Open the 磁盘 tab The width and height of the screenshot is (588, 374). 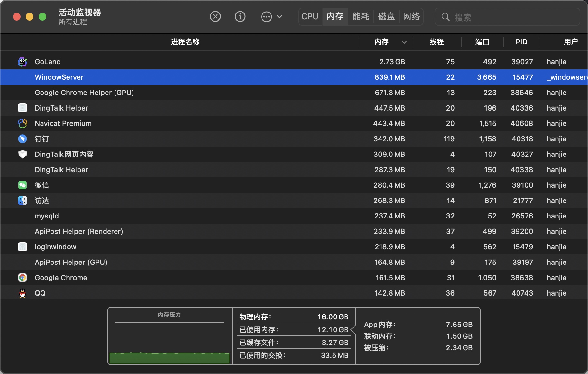tap(386, 16)
